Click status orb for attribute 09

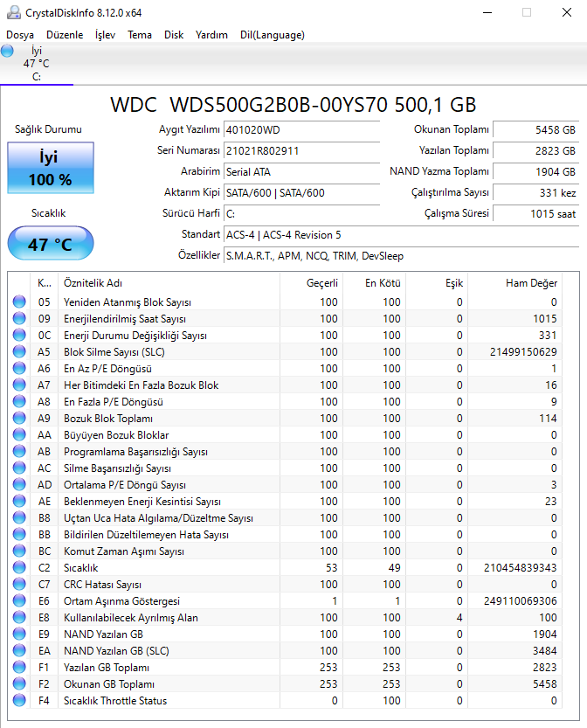tap(19, 318)
